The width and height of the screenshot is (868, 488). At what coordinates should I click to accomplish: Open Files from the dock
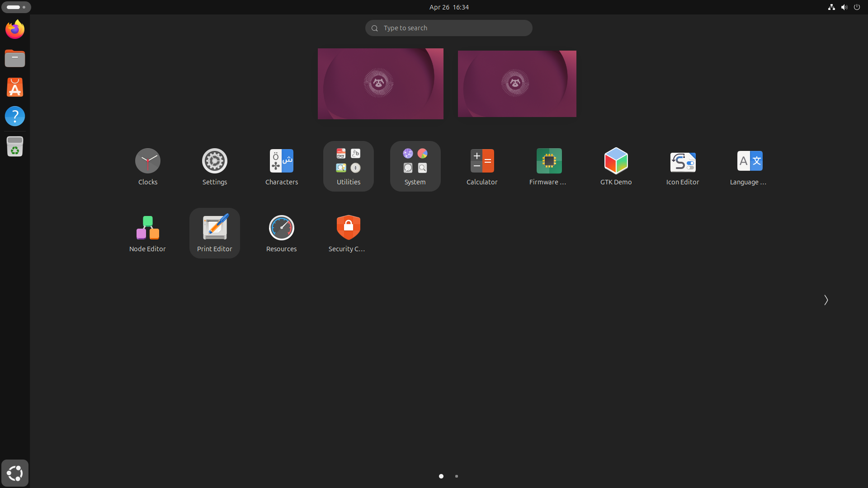point(15,58)
